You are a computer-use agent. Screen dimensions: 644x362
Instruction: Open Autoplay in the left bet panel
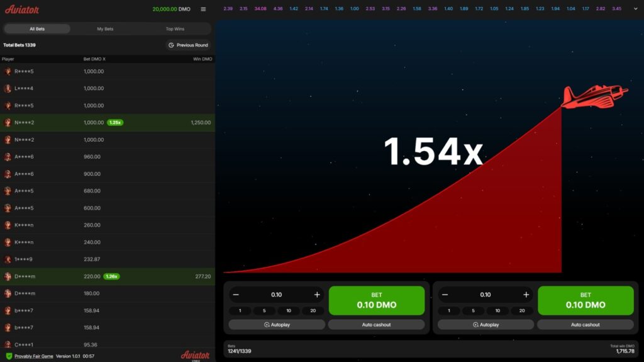pyautogui.click(x=277, y=325)
